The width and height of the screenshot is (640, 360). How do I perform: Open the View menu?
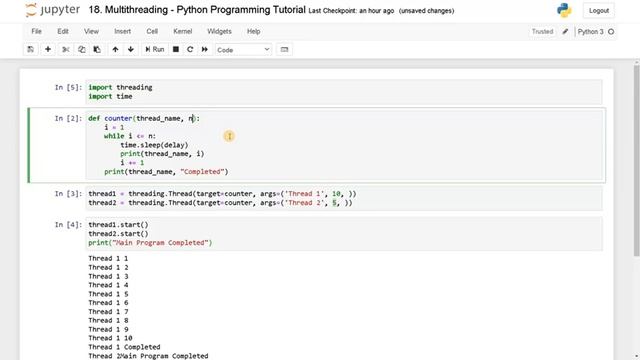tap(91, 31)
